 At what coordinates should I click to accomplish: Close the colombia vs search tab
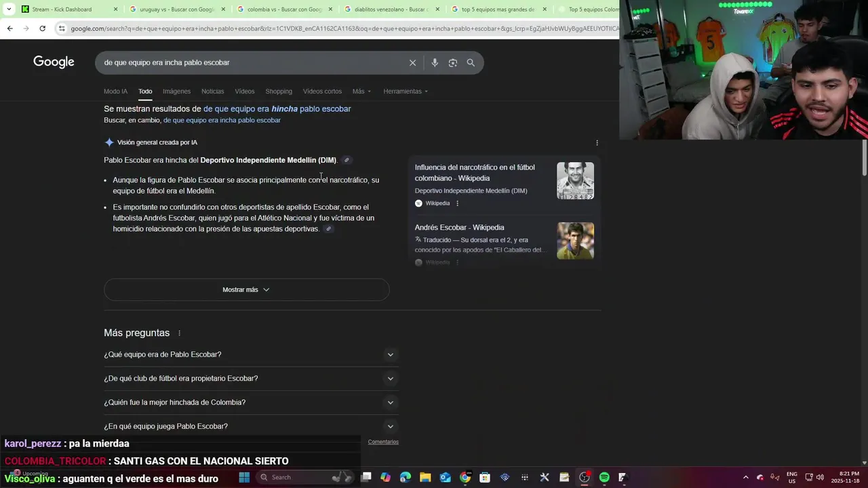(330, 9)
